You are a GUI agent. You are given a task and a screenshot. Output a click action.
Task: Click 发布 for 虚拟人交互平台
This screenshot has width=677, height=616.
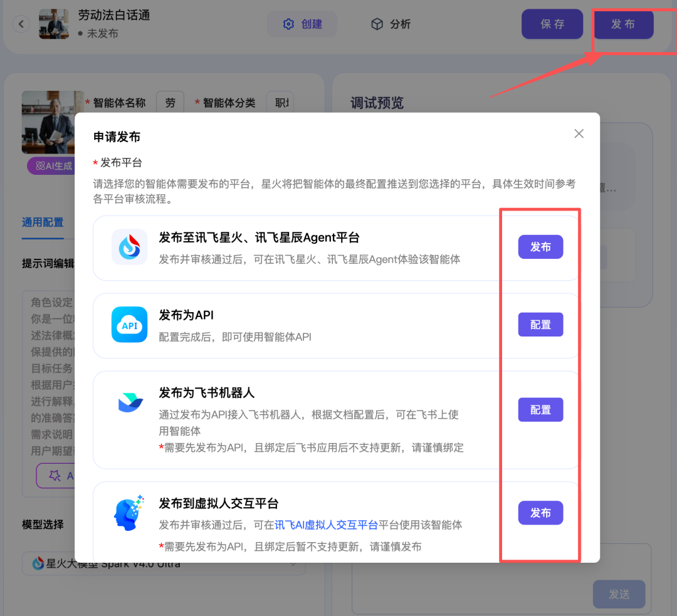pos(540,513)
